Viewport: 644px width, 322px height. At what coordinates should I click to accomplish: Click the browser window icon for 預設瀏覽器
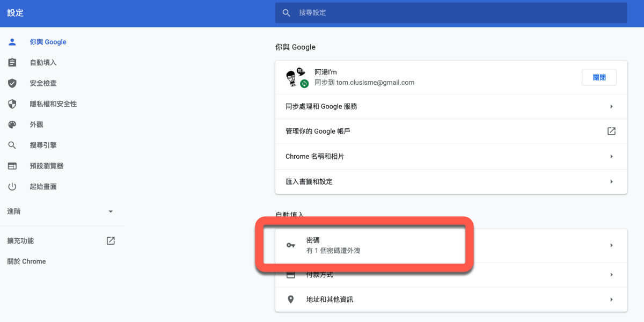[x=12, y=166]
